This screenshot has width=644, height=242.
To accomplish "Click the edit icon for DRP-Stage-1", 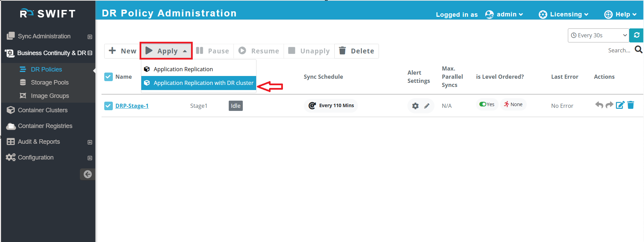I will (620, 105).
